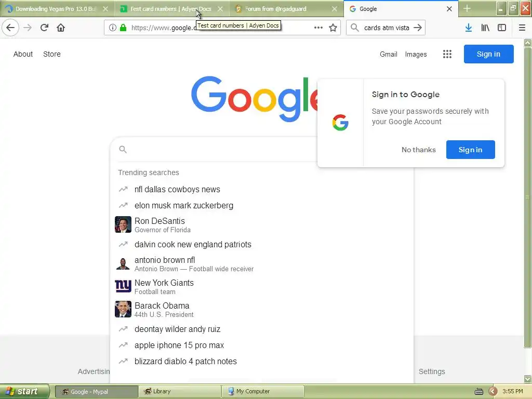Click the page scrollbar up arrow
This screenshot has height=399, width=532.
[x=528, y=43]
